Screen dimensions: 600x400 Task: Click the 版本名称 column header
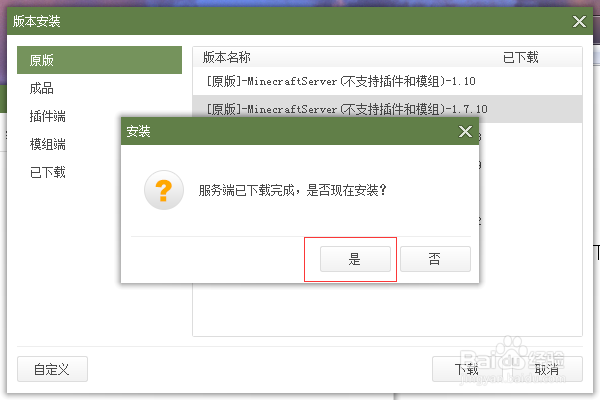227,57
